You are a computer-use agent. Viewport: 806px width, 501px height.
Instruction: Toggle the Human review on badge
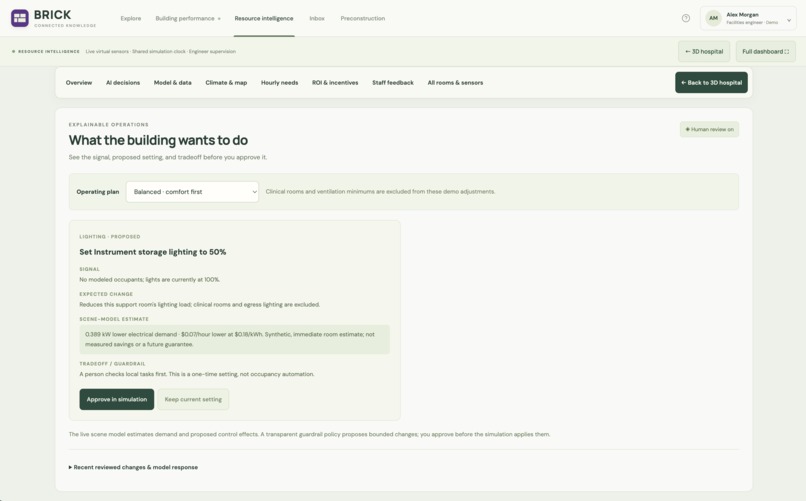click(x=709, y=129)
